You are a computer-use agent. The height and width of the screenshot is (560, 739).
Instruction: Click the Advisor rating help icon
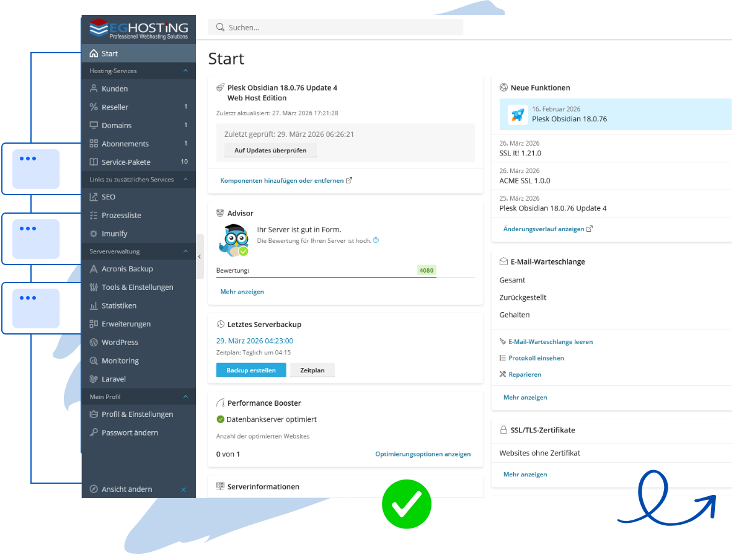[x=375, y=240]
